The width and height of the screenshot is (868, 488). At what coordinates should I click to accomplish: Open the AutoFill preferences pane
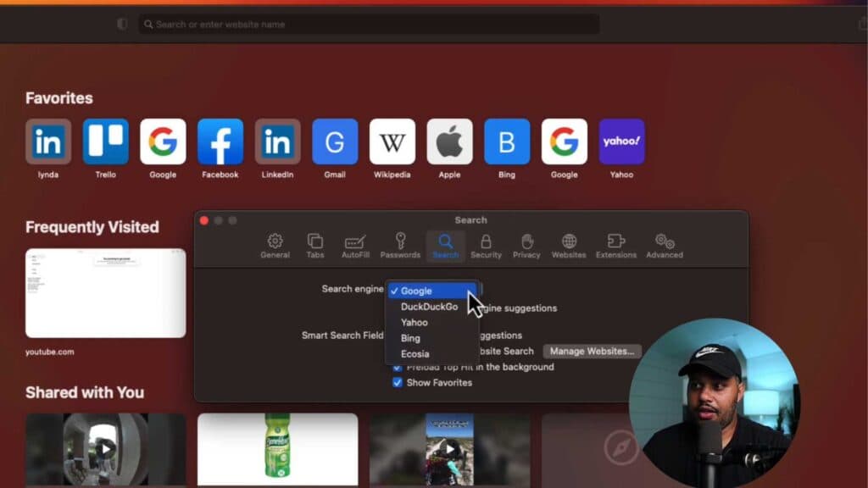click(x=355, y=247)
